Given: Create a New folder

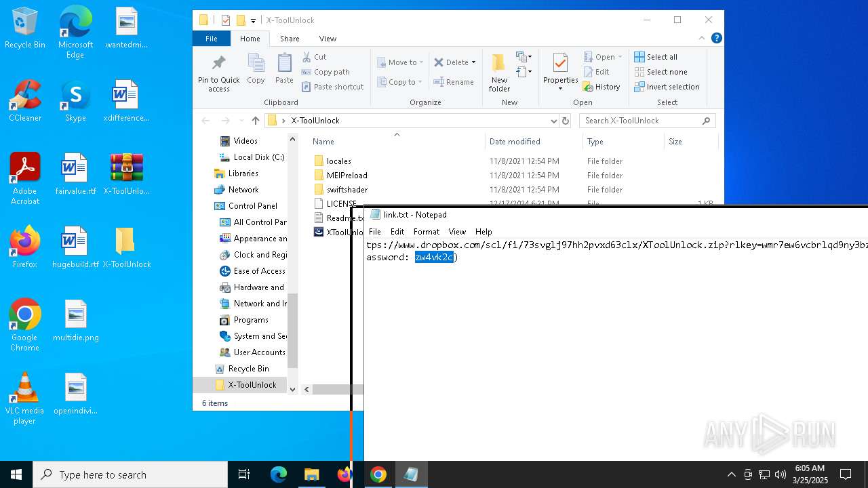Looking at the screenshot, I should 499,73.
